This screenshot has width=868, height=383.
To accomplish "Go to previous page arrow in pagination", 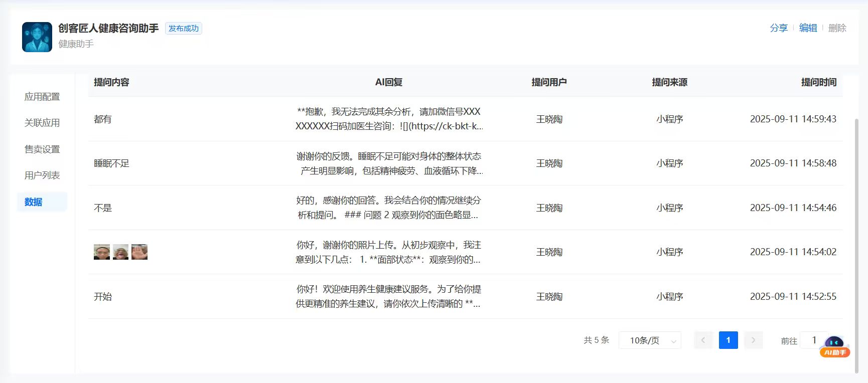I will point(703,340).
